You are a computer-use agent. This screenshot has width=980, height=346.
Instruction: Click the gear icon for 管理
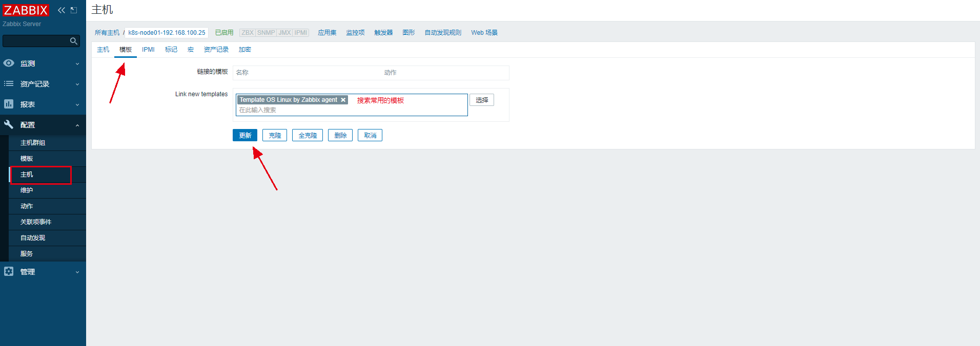tap(9, 272)
